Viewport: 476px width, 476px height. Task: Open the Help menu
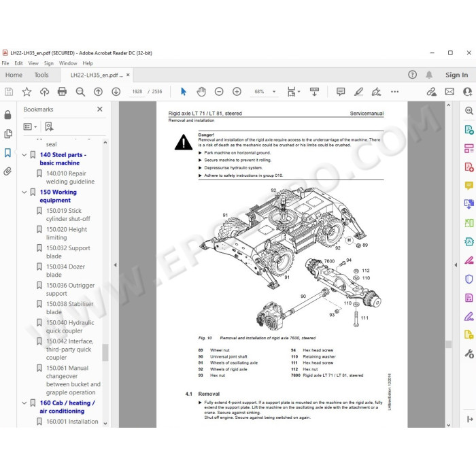[88, 63]
